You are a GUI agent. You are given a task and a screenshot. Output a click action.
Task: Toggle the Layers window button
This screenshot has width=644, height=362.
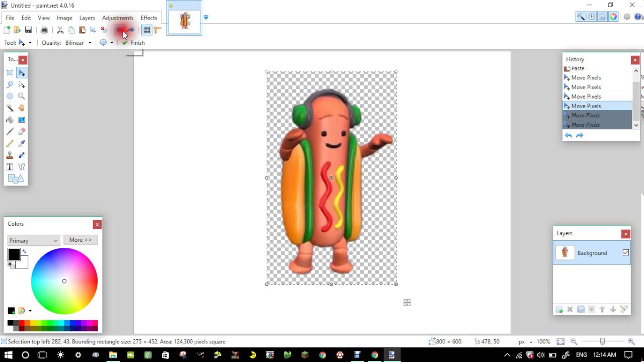[602, 17]
